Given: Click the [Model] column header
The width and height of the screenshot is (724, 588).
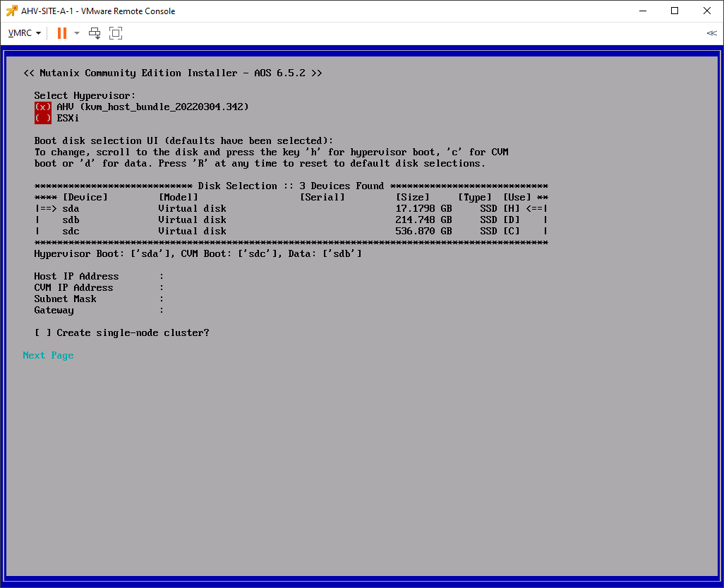Looking at the screenshot, I should click(179, 197).
